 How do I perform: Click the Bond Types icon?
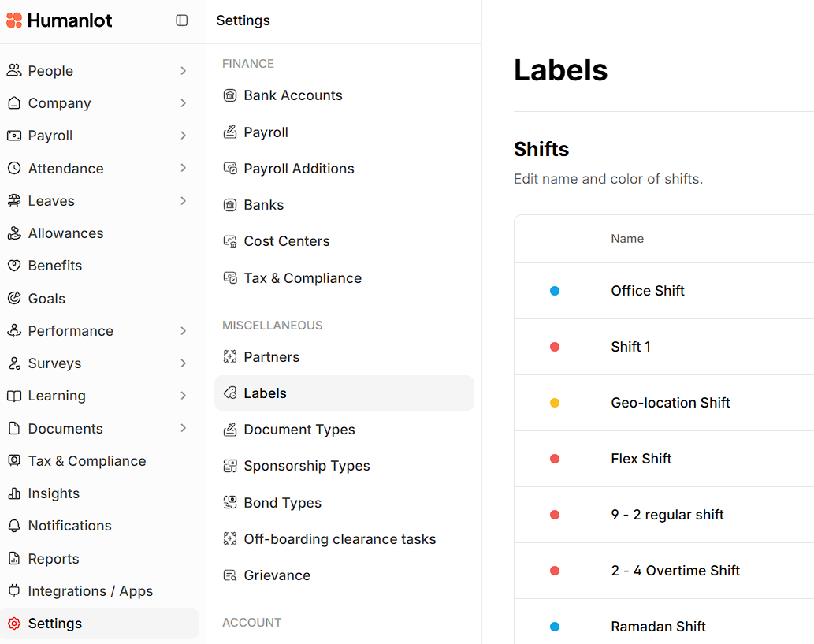coord(230,502)
